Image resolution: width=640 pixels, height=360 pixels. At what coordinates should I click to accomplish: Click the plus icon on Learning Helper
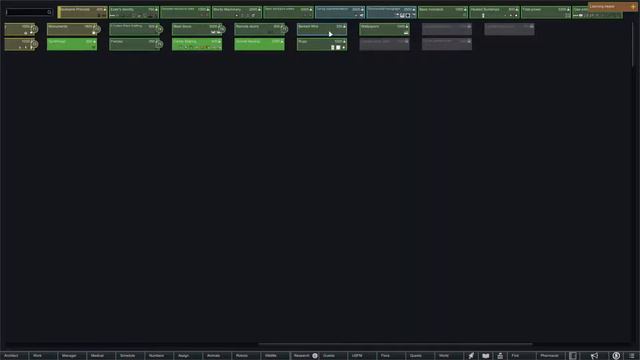point(633,7)
